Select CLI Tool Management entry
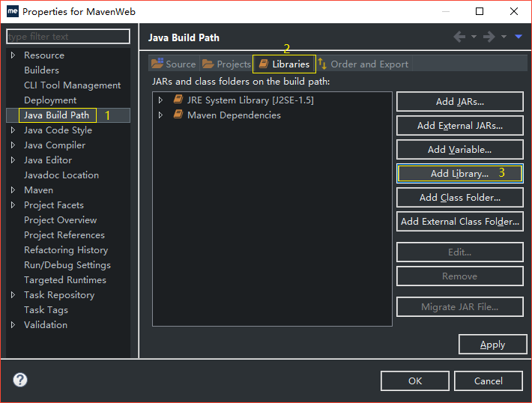Image resolution: width=532 pixels, height=403 pixels. (x=72, y=85)
